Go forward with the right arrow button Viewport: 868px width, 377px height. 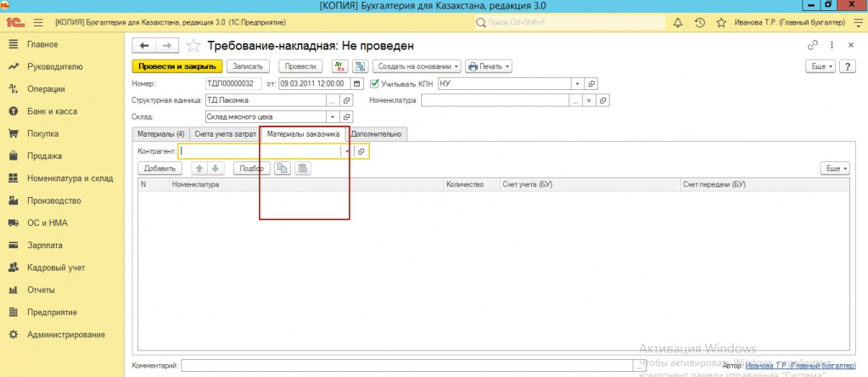pyautogui.click(x=167, y=45)
